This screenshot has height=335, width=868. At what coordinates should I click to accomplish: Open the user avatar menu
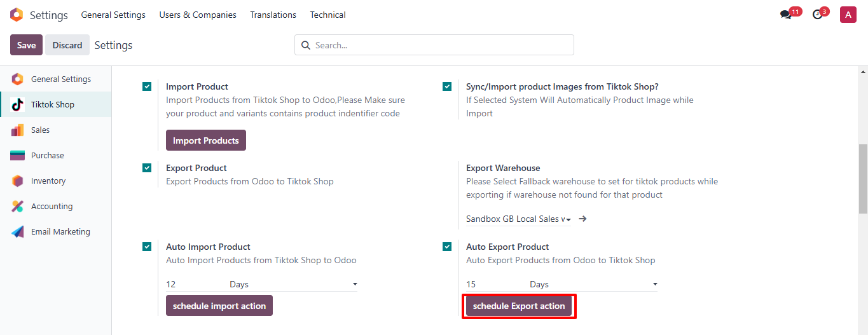tap(848, 15)
